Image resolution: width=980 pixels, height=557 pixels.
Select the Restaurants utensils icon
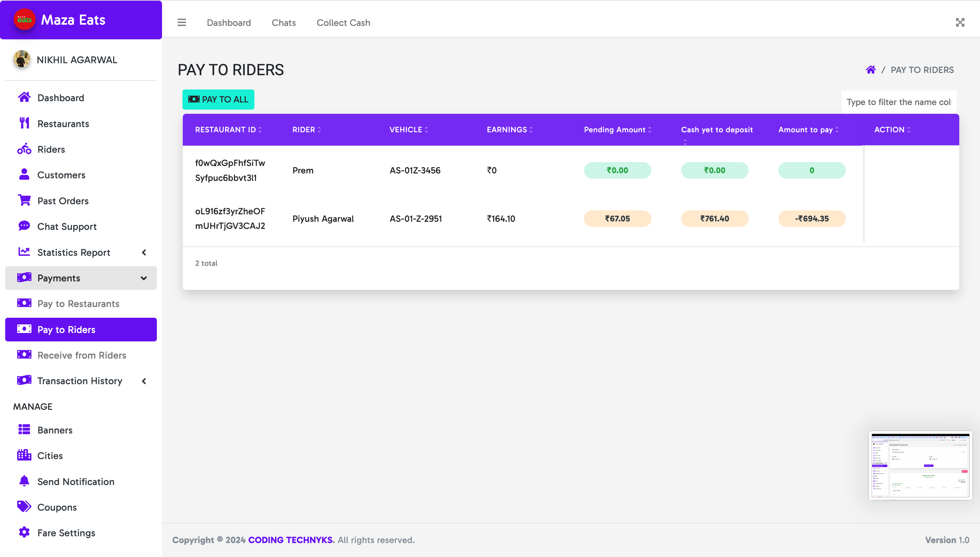24,123
